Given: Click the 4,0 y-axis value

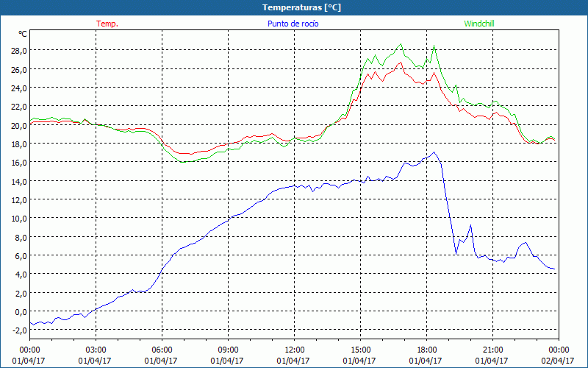Looking at the screenshot, I should tap(21, 275).
